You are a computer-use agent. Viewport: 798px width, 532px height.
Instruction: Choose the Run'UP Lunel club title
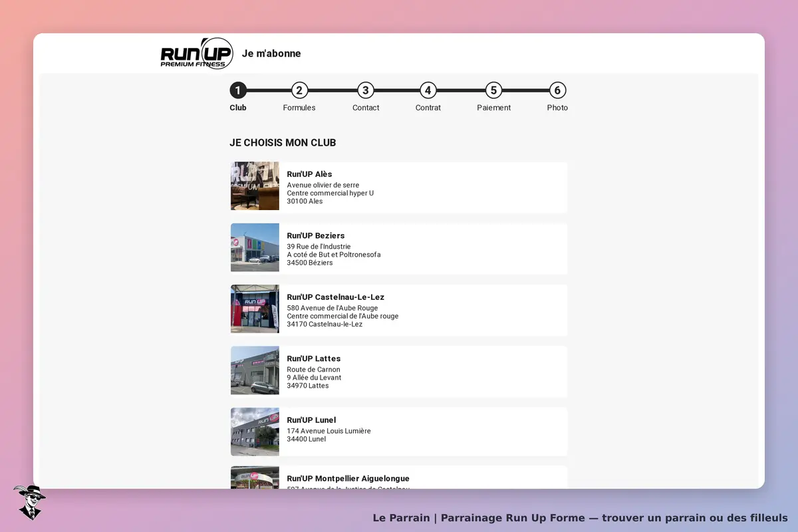point(311,420)
